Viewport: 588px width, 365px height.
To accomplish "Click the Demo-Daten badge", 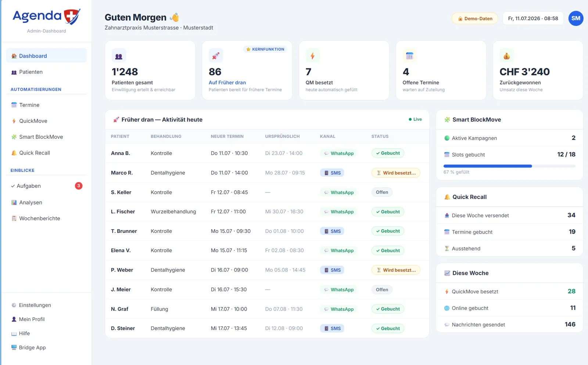I will click(475, 18).
